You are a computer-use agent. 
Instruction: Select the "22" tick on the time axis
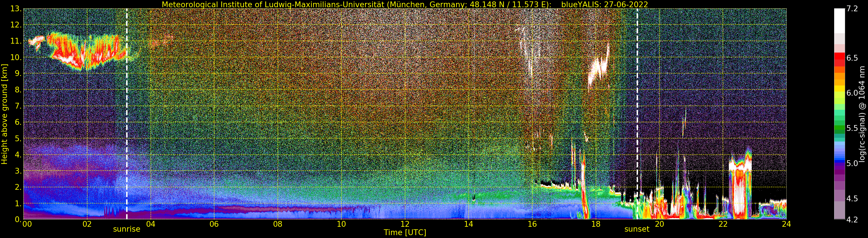(x=723, y=224)
